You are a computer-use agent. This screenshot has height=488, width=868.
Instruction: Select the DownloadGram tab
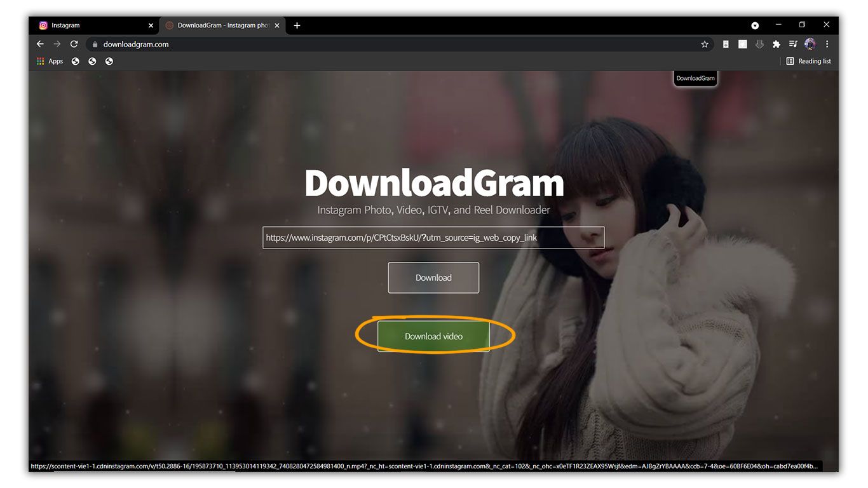[x=222, y=25]
